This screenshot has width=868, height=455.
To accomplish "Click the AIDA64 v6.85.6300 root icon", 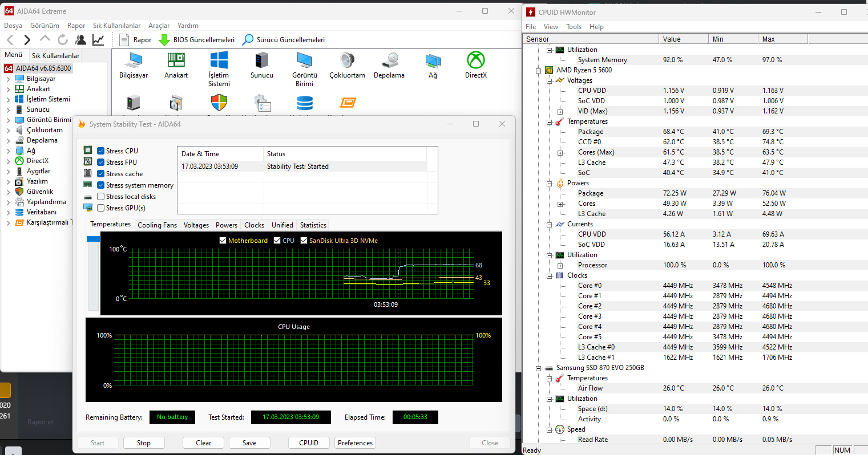I will (x=9, y=68).
